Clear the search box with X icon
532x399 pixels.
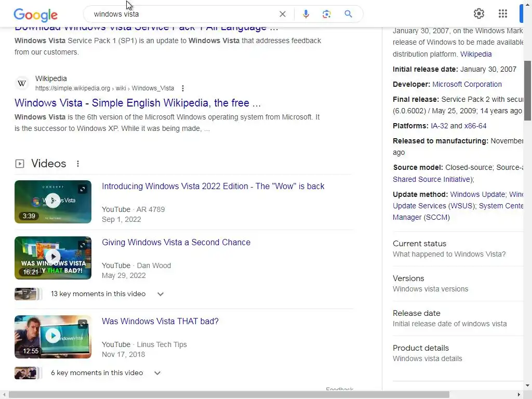pos(282,14)
